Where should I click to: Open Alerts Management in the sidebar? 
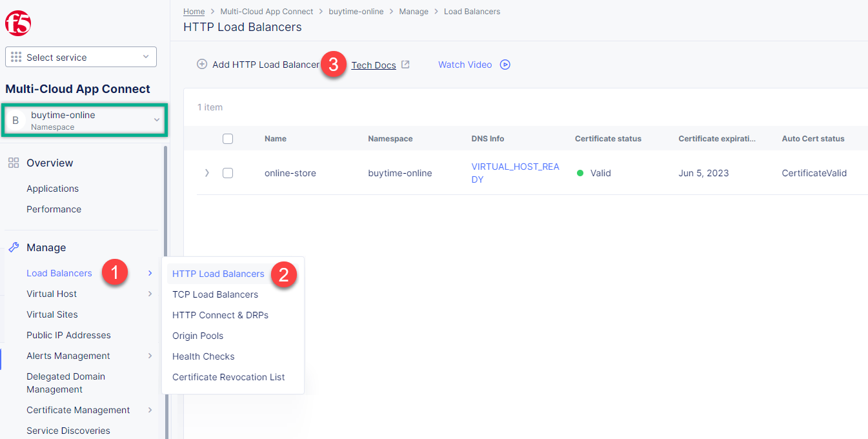coord(68,356)
